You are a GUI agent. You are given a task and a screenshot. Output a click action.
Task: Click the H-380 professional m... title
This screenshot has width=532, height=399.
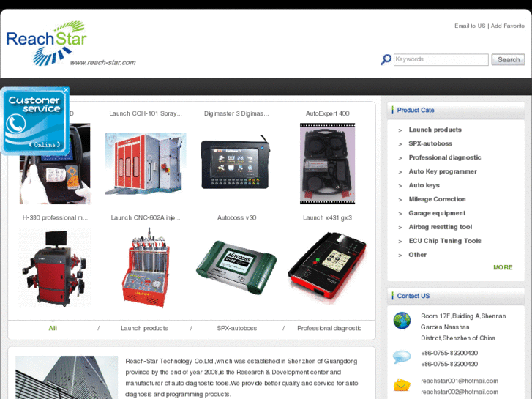pyautogui.click(x=55, y=217)
